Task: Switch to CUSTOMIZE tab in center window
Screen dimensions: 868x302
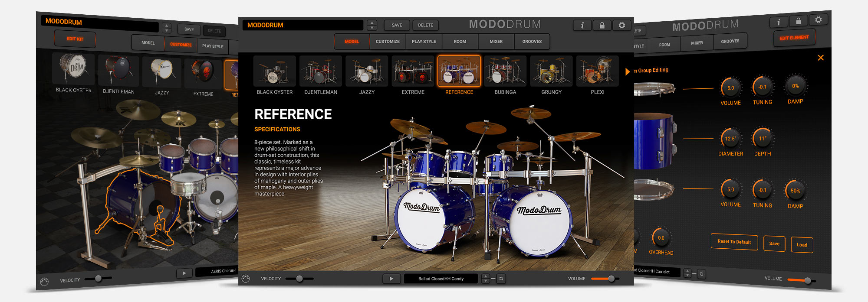Action: pyautogui.click(x=388, y=42)
